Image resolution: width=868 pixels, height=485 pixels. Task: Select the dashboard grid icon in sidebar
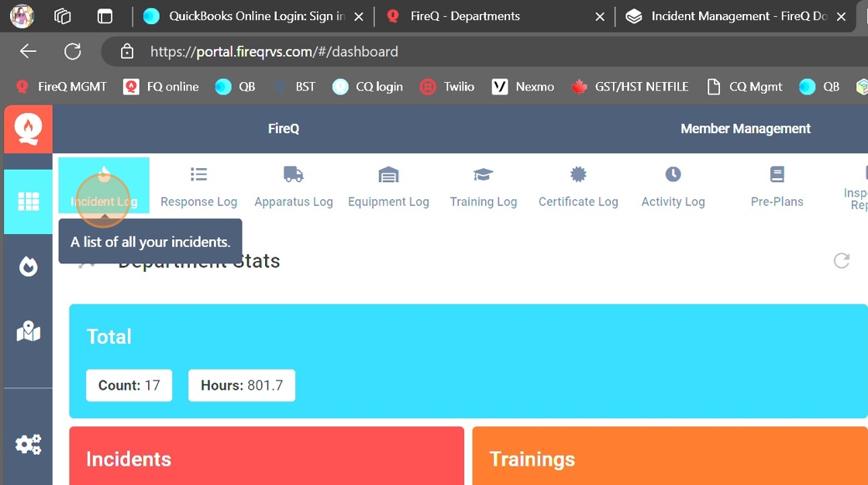click(29, 201)
